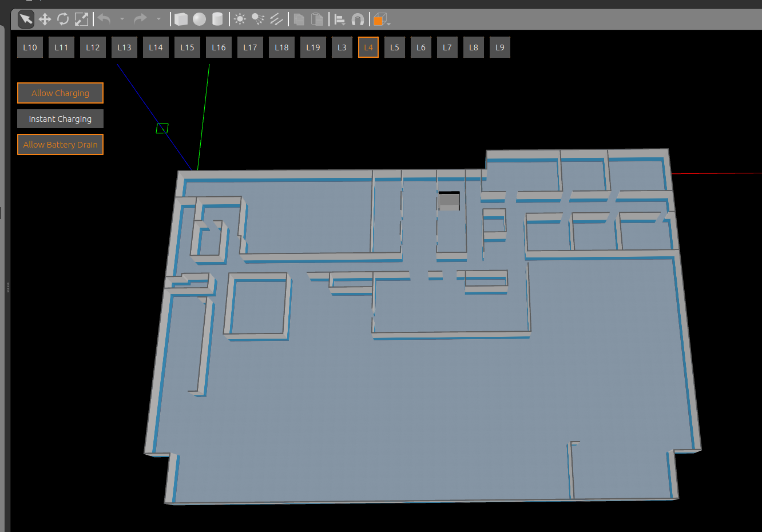
Task: Click the highlighted L4 level button
Action: [368, 47]
